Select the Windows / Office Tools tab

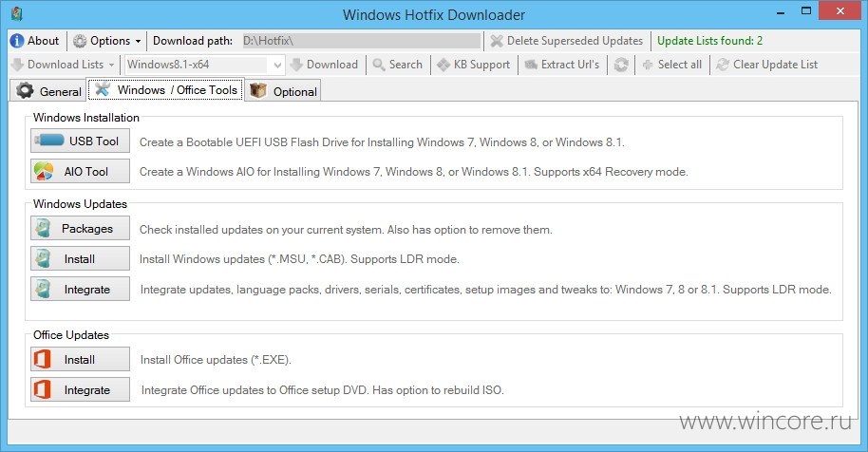[165, 89]
